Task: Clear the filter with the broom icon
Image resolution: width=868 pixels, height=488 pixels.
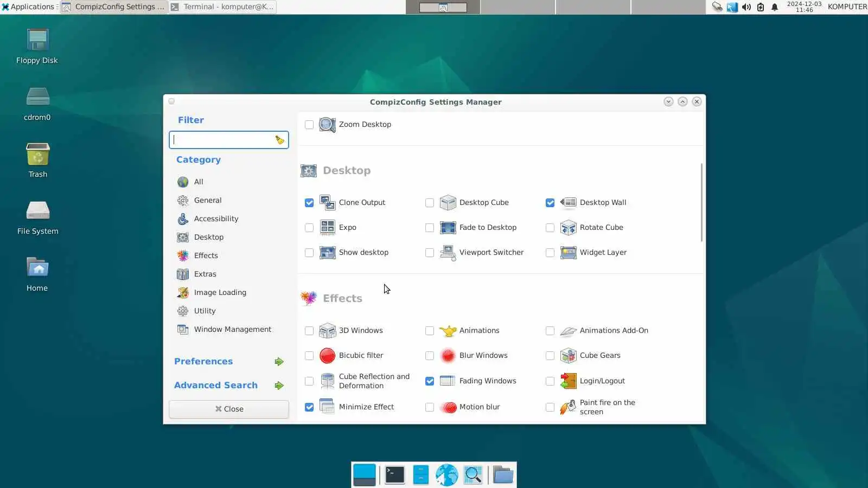Action: (279, 140)
